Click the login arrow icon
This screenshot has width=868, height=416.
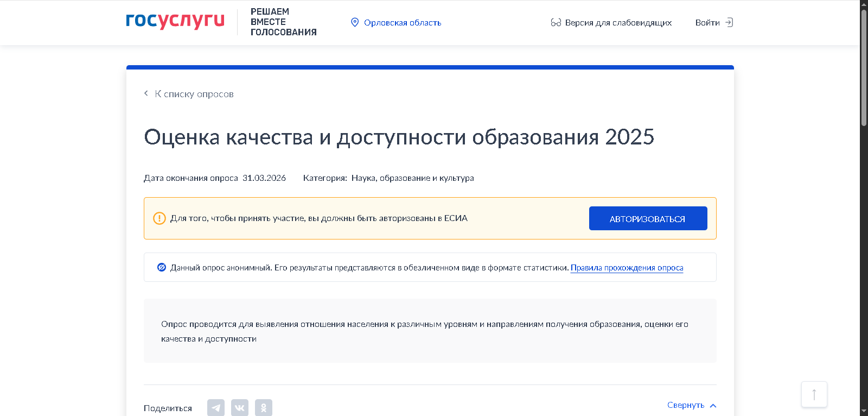click(729, 22)
